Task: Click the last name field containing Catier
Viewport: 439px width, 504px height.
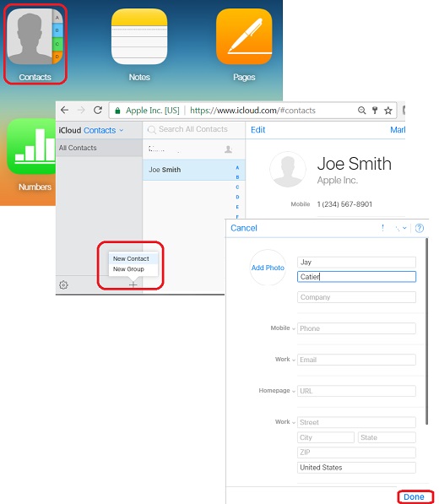Action: (x=356, y=277)
